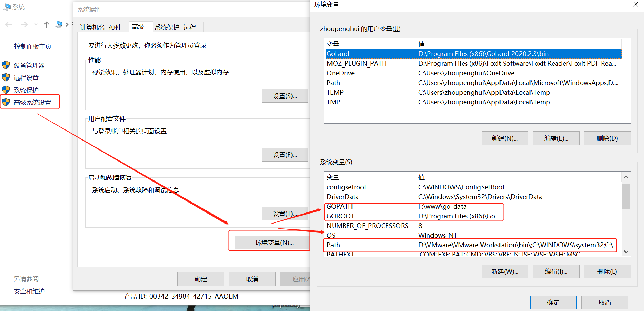Open the 安全和维护 link
The height and width of the screenshot is (311, 644).
(x=29, y=291)
